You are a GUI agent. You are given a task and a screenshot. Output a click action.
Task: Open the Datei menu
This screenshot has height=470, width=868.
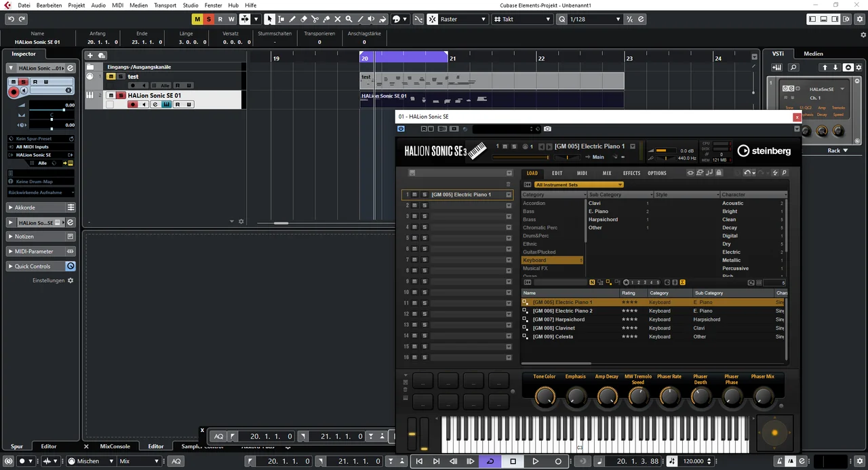24,5
